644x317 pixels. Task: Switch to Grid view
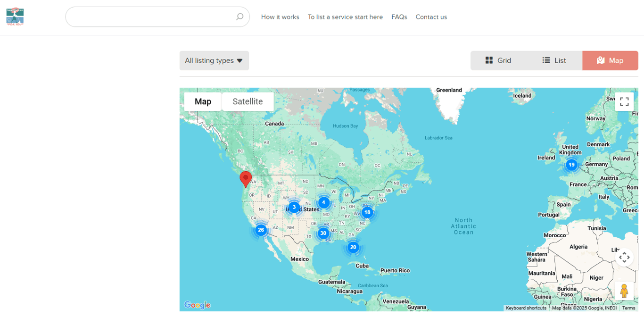coord(498,60)
